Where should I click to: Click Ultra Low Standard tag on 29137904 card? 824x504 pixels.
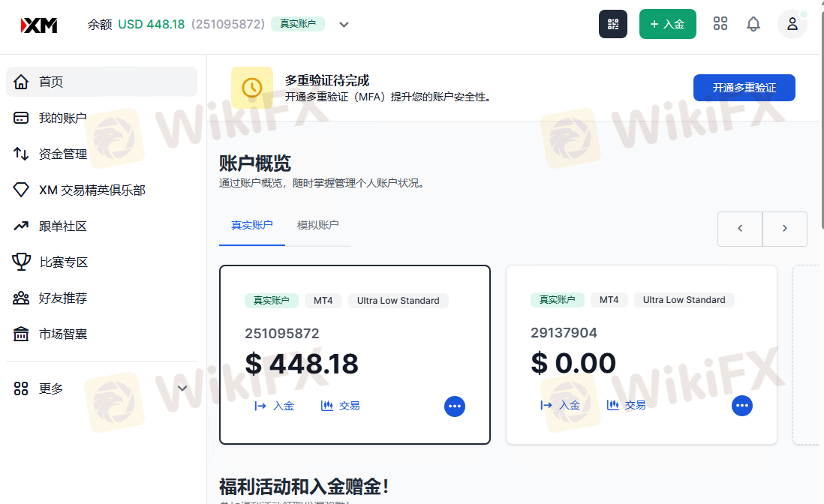684,300
